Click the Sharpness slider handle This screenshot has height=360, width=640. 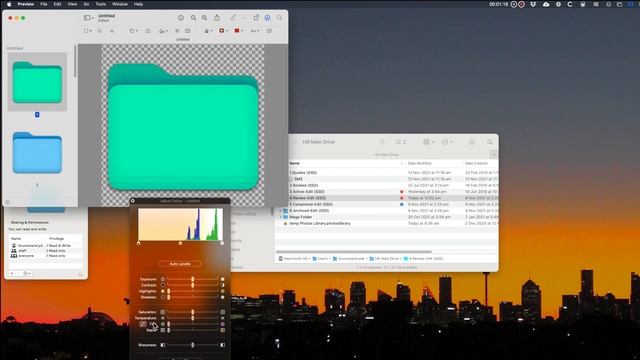tap(193, 345)
